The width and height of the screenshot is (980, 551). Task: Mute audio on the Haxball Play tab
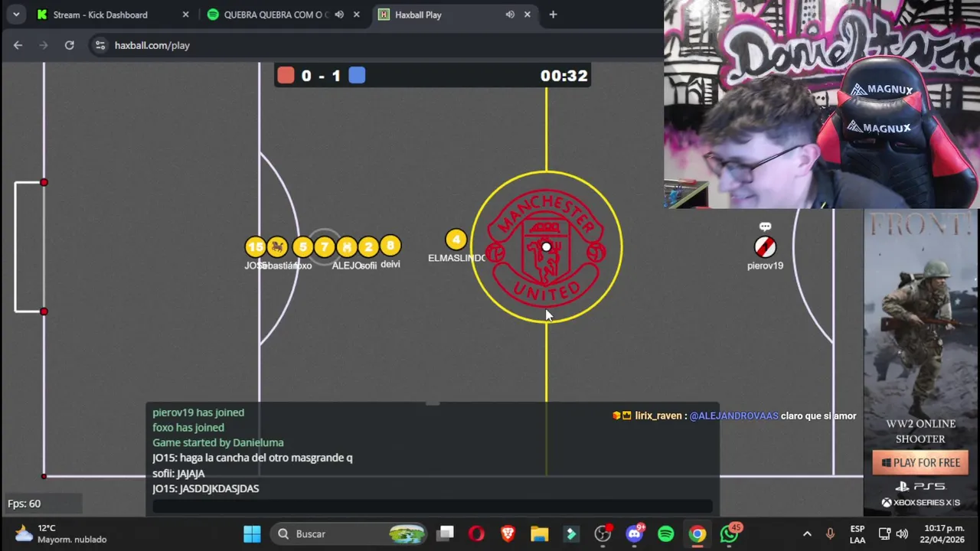(510, 15)
